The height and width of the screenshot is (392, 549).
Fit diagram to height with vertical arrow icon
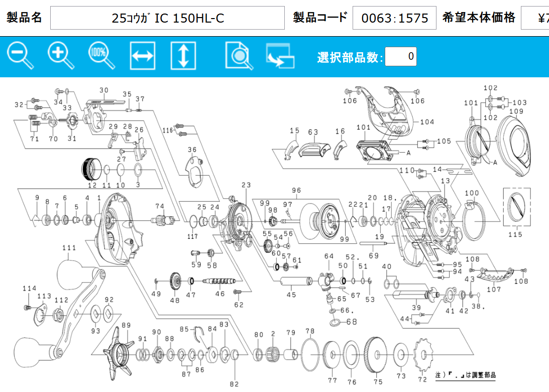point(183,56)
